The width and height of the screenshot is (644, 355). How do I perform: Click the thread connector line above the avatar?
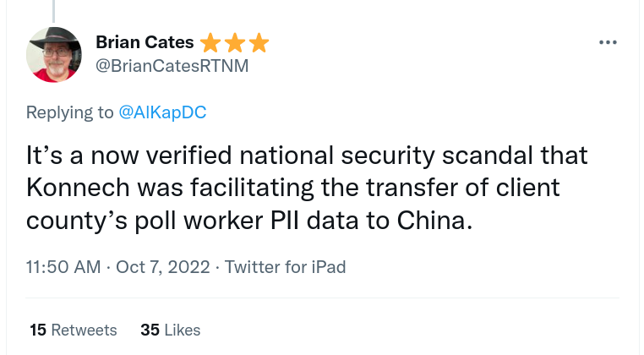tap(53, 10)
